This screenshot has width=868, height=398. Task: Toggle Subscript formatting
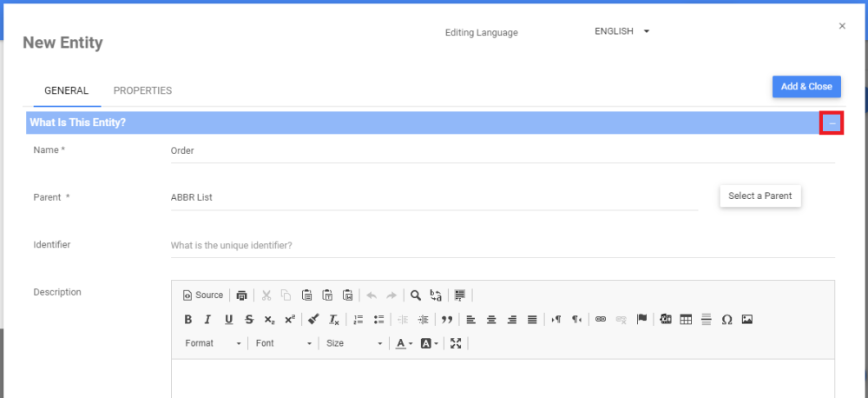tap(269, 320)
